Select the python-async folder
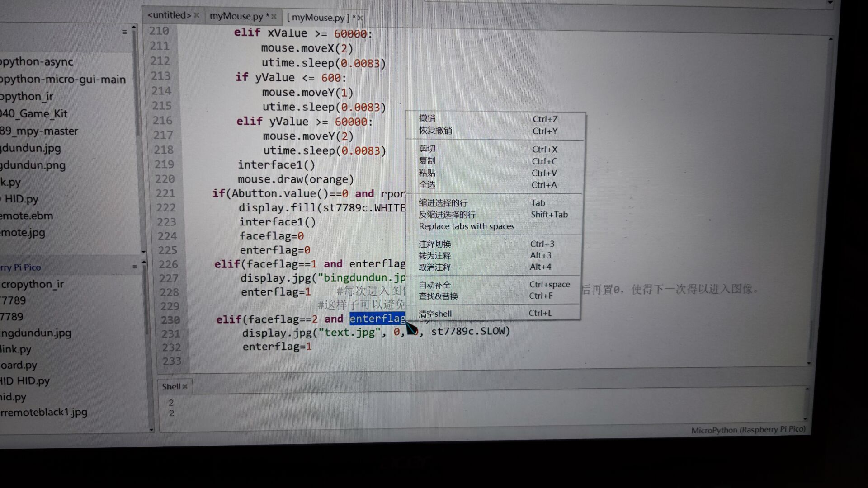 [x=37, y=61]
